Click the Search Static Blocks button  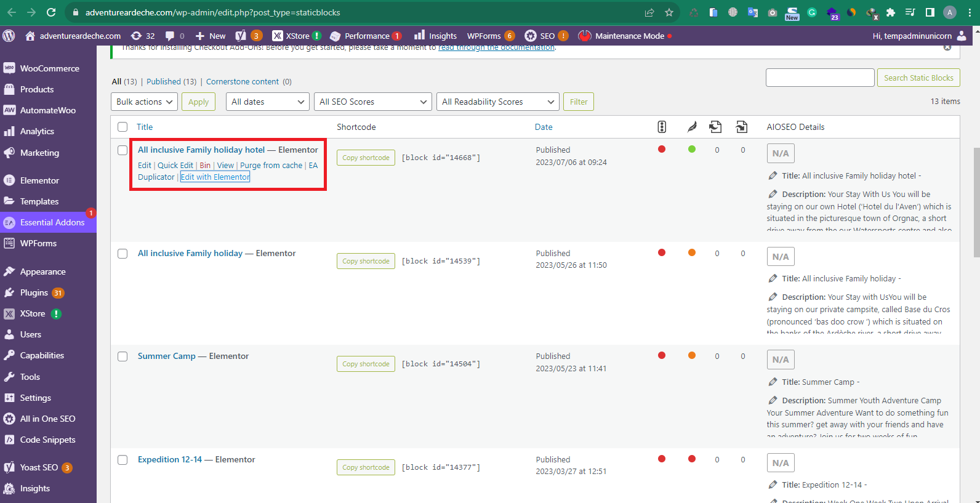click(918, 78)
